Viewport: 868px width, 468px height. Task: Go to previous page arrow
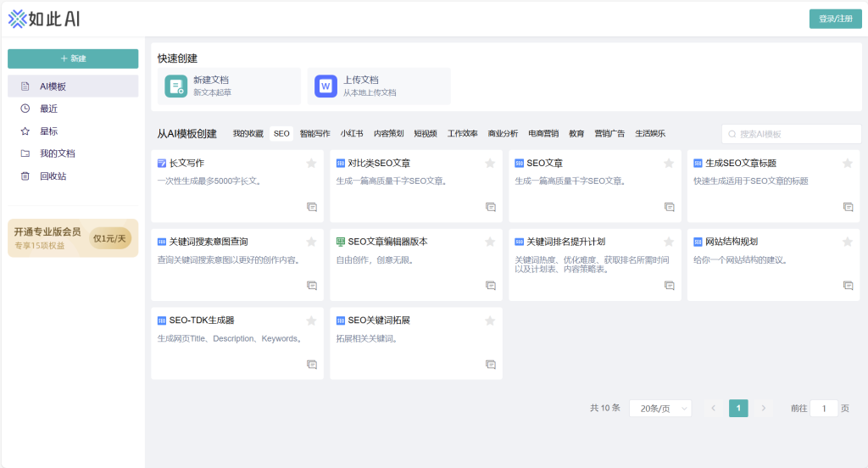714,408
